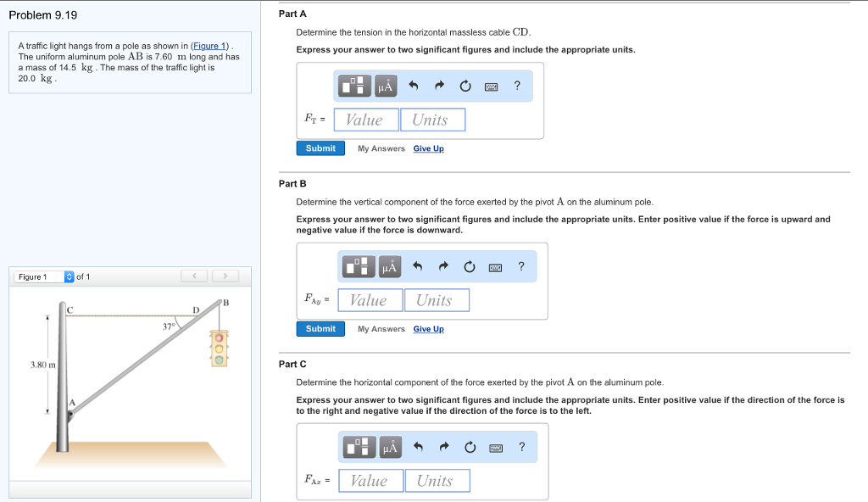The height and width of the screenshot is (502, 868).
Task: Click the undo arrow in Part A
Action: click(414, 86)
